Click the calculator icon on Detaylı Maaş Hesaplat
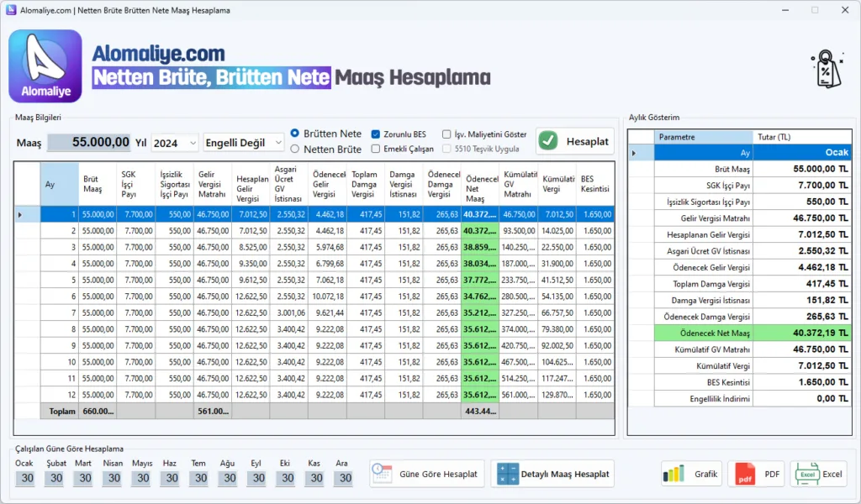The width and height of the screenshot is (861, 504). pos(507,473)
